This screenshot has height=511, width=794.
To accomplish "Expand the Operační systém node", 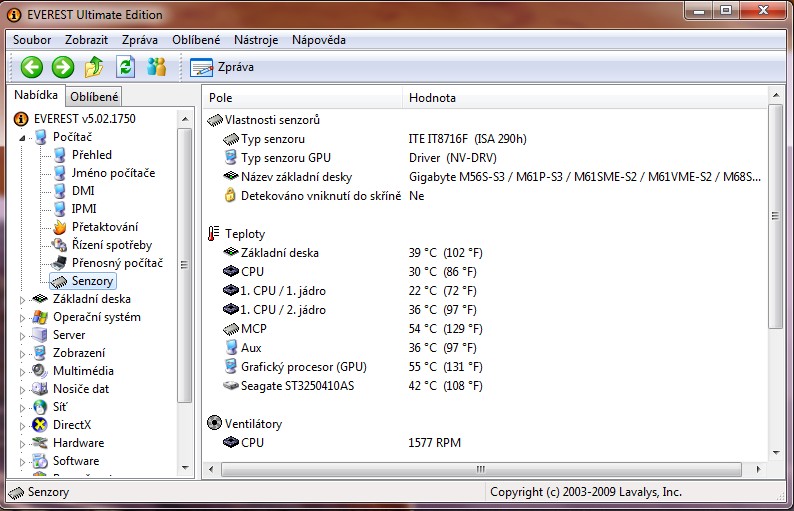I will (x=22, y=318).
